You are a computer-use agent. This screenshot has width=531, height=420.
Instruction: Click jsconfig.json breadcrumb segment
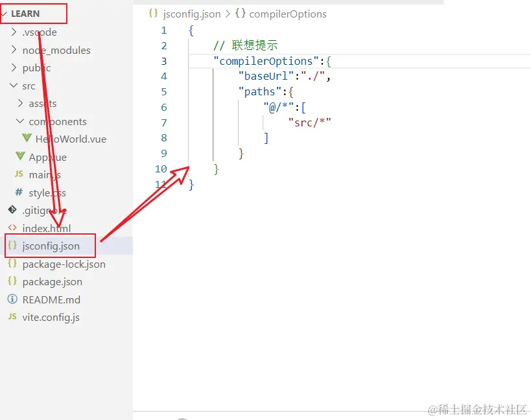click(x=192, y=14)
